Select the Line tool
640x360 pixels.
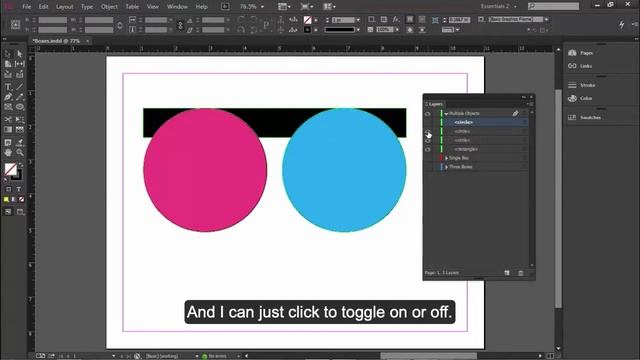click(20, 87)
